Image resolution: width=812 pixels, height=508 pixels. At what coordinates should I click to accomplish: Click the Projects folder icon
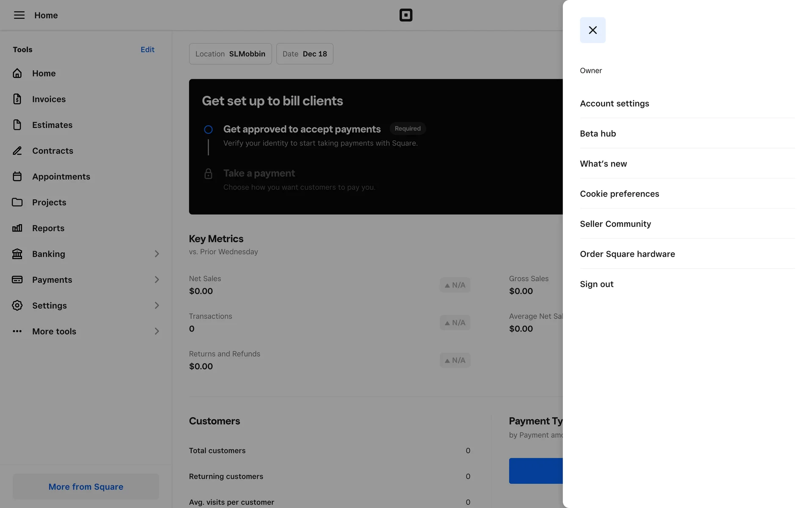(x=17, y=202)
